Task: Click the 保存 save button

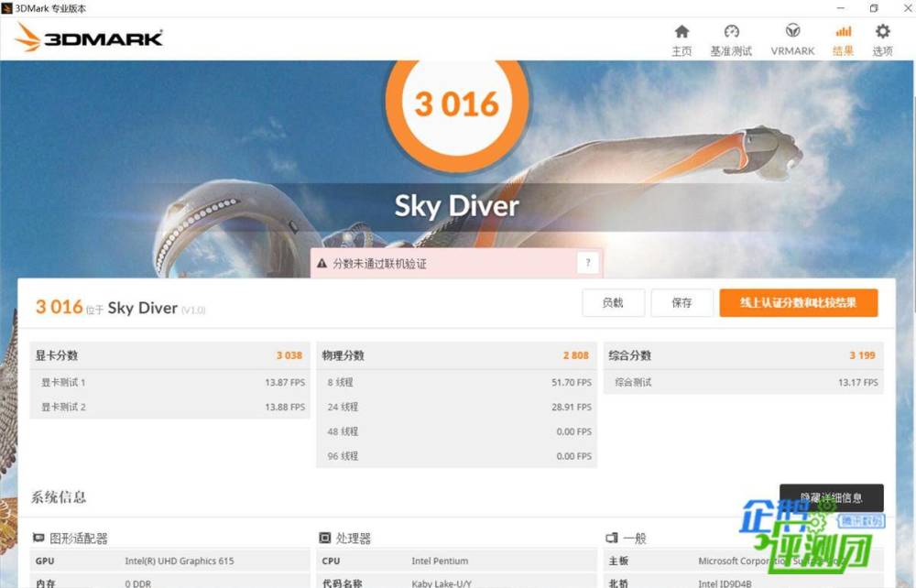Action: [x=682, y=302]
